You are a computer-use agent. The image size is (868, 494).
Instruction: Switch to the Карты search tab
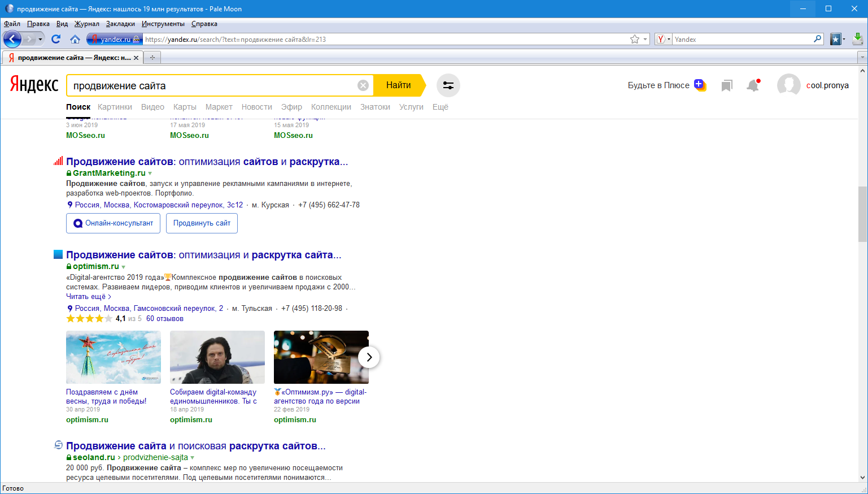(185, 107)
